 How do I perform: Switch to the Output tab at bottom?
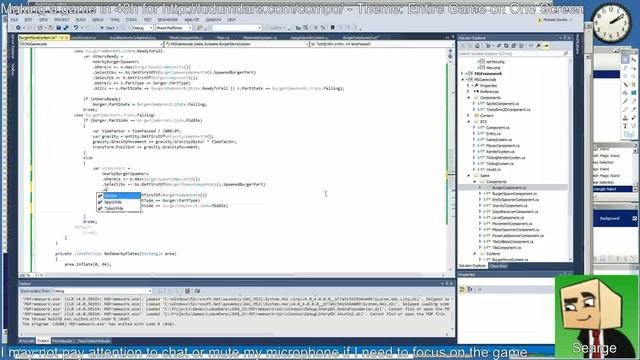coord(43,341)
